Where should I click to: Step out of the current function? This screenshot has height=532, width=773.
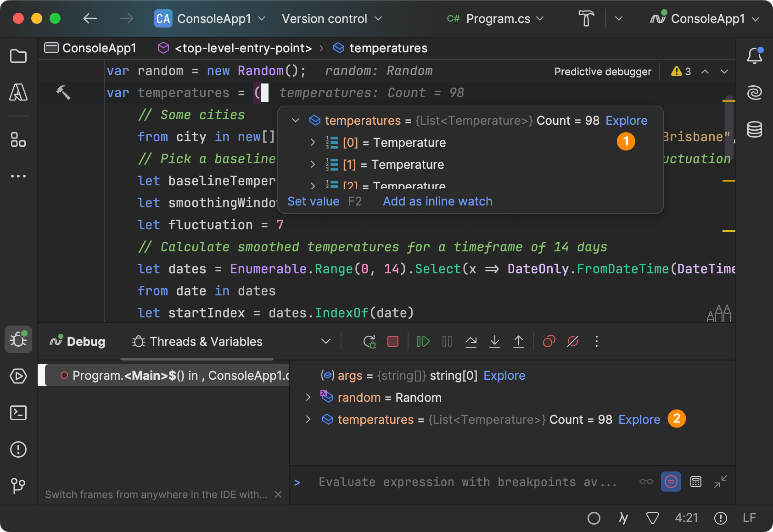tap(519, 342)
